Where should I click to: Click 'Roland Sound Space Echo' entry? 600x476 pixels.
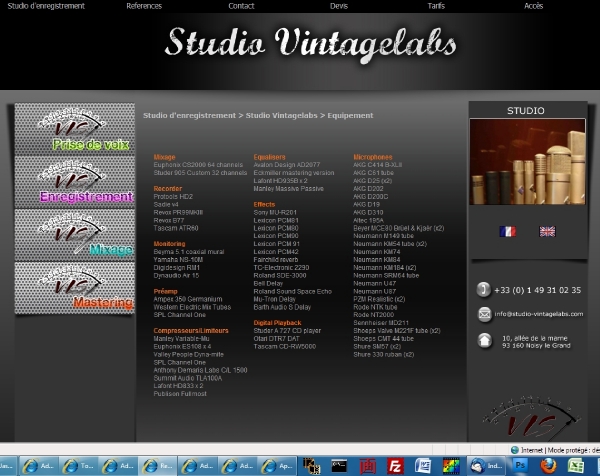point(292,291)
